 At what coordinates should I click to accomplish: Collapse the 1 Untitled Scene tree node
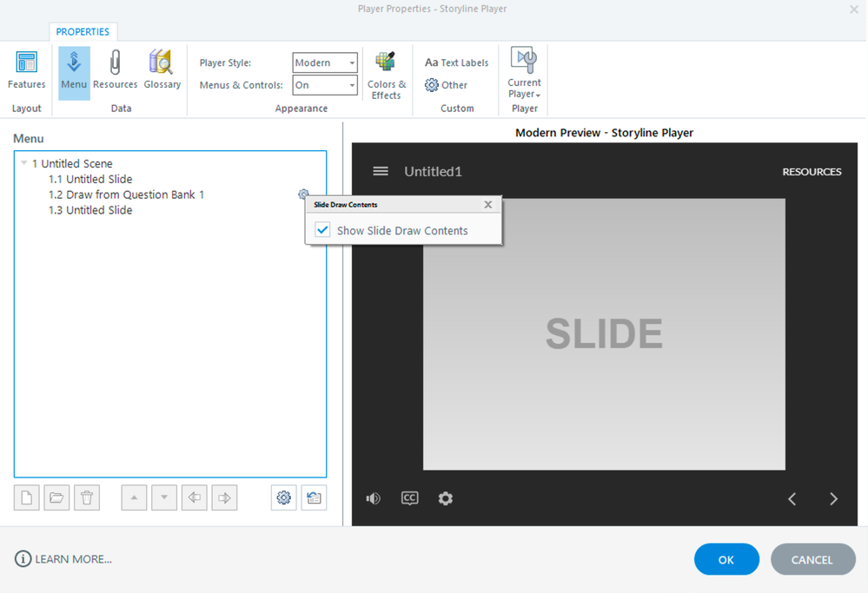pyautogui.click(x=23, y=163)
